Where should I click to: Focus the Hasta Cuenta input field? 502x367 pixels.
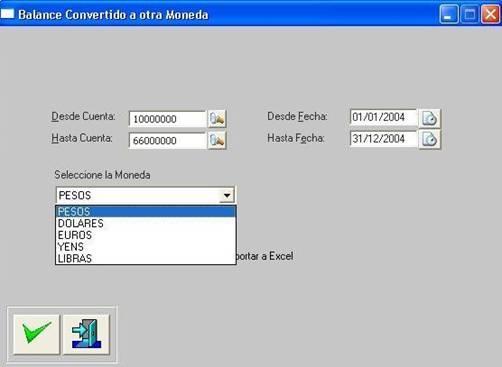pyautogui.click(x=168, y=140)
